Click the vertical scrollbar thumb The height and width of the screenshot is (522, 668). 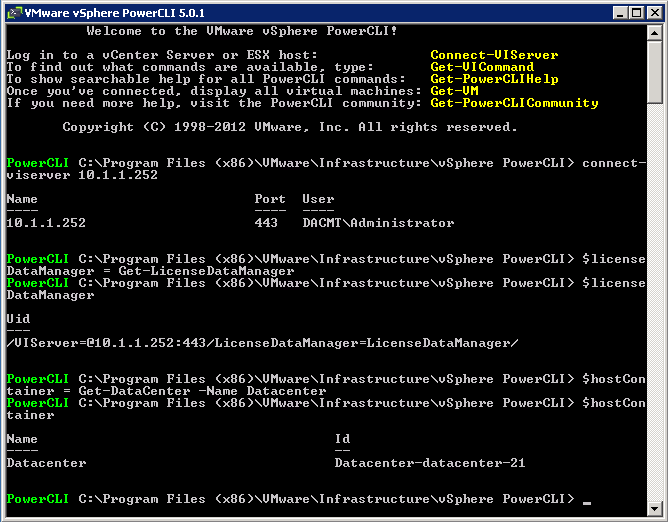point(654,71)
